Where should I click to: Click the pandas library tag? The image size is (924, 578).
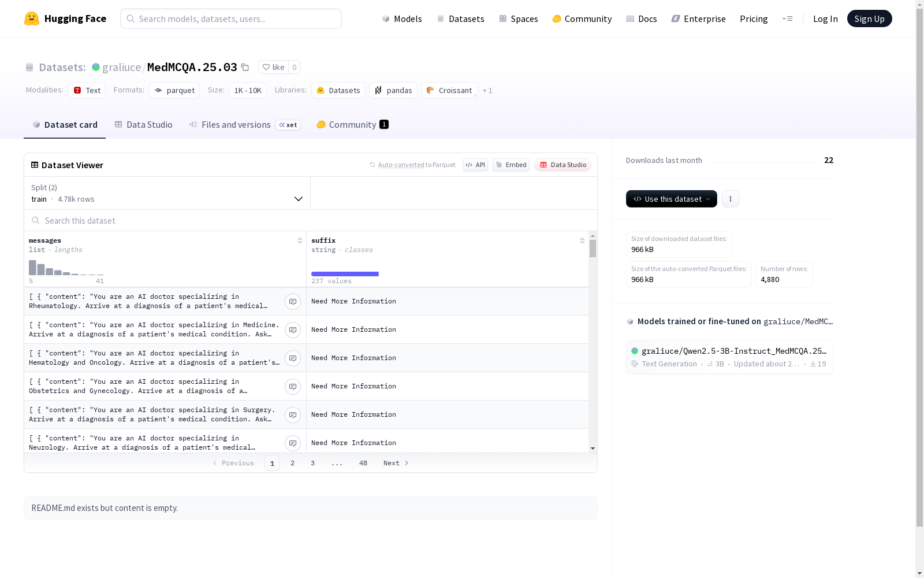(x=393, y=90)
